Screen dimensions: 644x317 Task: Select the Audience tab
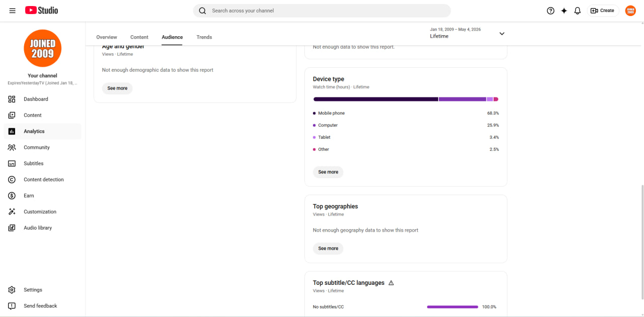coord(172,37)
